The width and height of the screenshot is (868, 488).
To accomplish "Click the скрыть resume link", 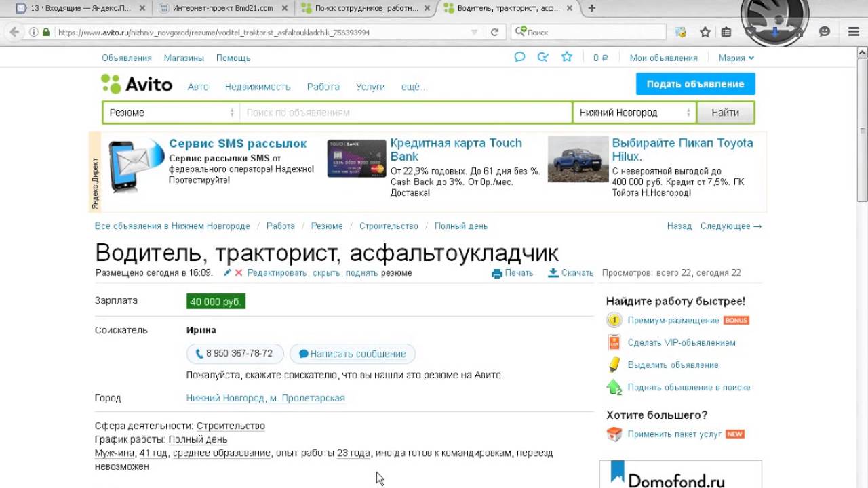I will 326,273.
